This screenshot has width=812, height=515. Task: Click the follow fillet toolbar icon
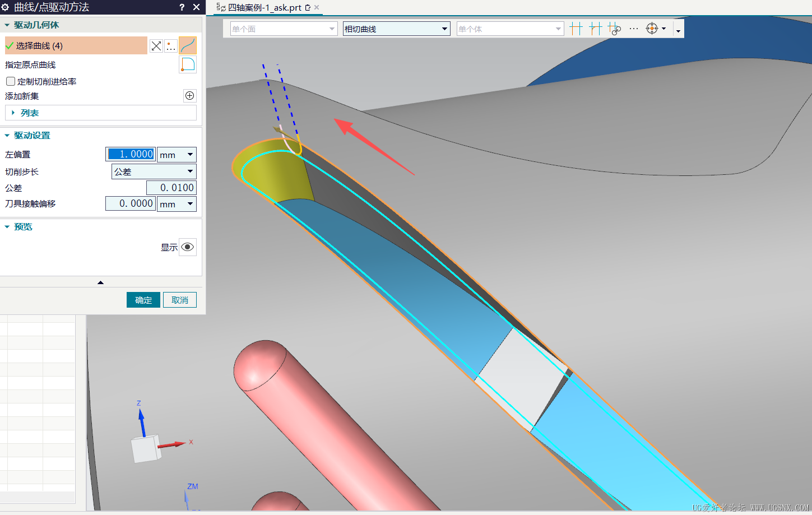[596, 29]
